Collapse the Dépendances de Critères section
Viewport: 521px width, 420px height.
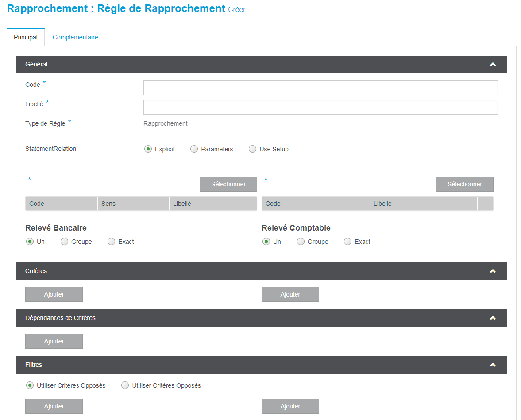tap(493, 318)
